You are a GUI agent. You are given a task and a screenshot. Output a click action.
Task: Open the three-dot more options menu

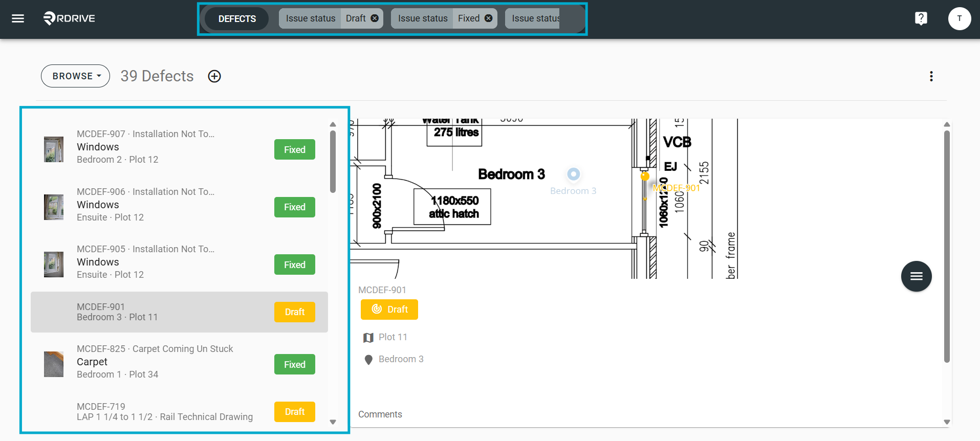coord(931,76)
